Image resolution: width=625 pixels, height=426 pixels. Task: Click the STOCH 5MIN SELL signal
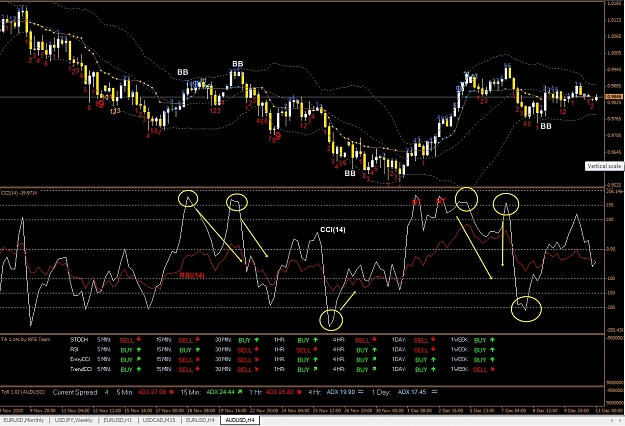pos(127,340)
